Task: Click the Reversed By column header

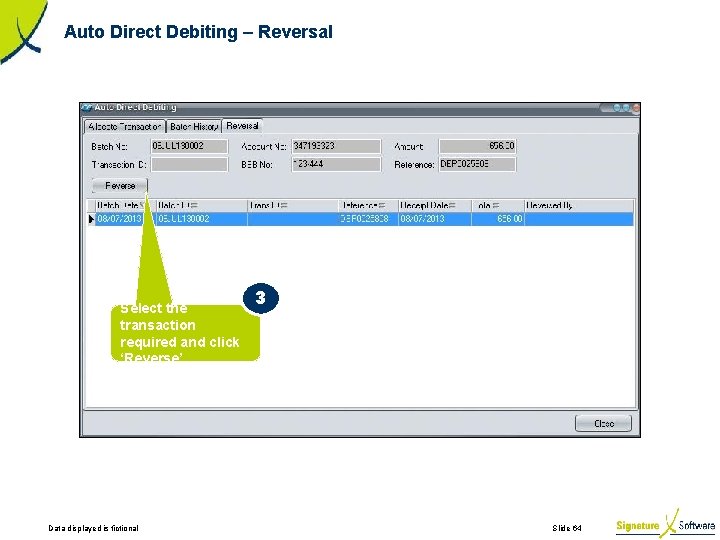Action: (579, 206)
